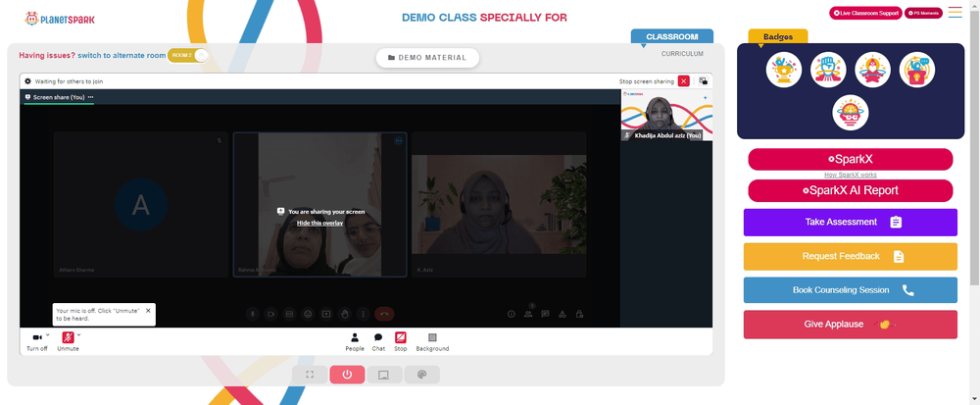
Task: Open PS Moments
Action: (x=923, y=13)
